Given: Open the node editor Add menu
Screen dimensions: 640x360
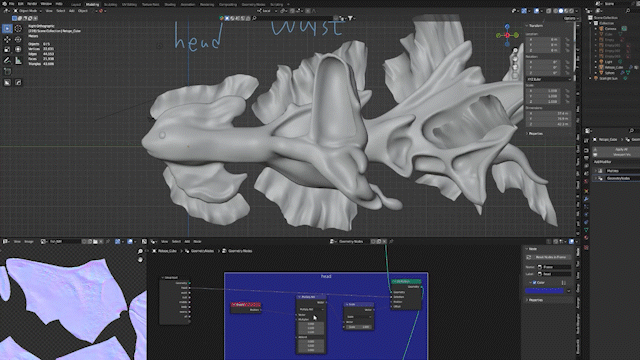Looking at the screenshot, I should click(x=187, y=241).
